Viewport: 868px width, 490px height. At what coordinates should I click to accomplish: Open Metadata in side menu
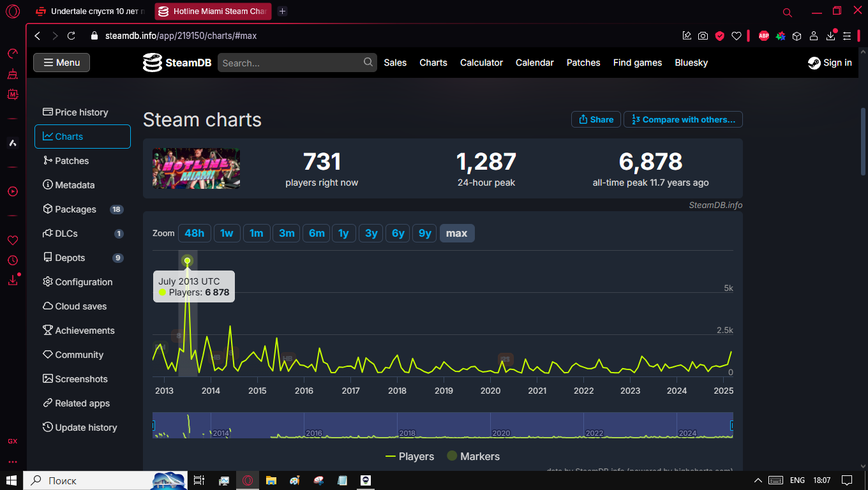tap(82, 185)
